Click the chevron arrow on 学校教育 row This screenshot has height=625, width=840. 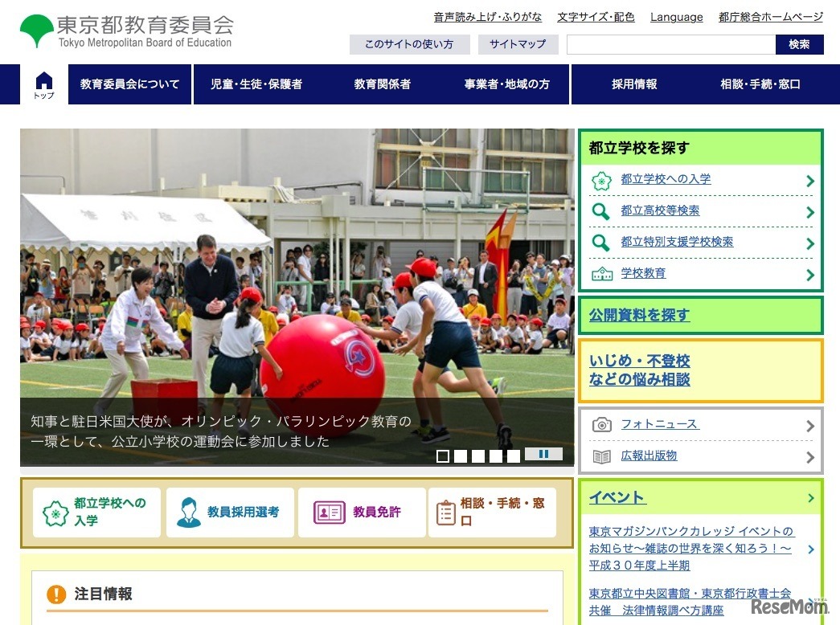(810, 275)
